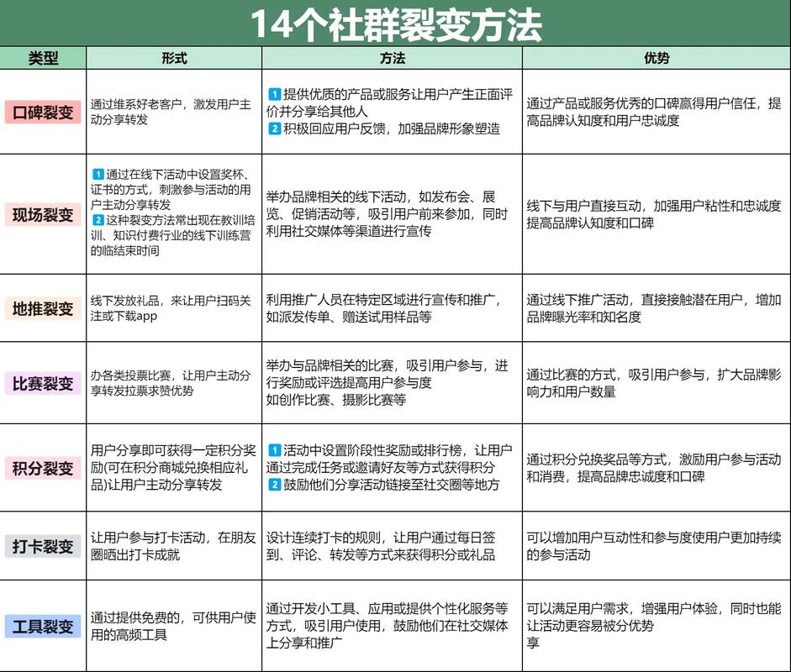This screenshot has width=791, height=672.
Task: Select the 优势 column header
Action: (654, 58)
